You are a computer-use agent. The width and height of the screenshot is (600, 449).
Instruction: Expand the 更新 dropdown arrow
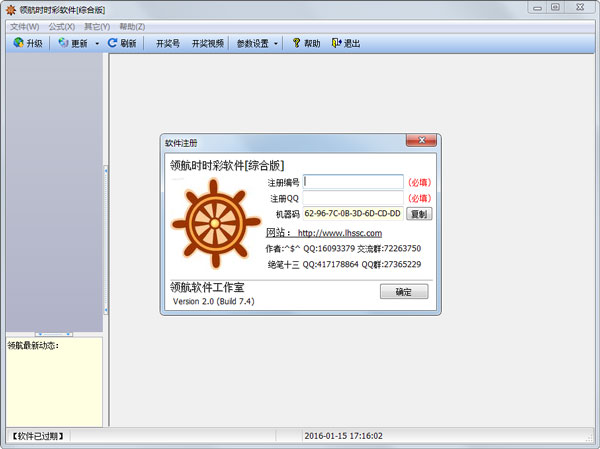click(96, 44)
